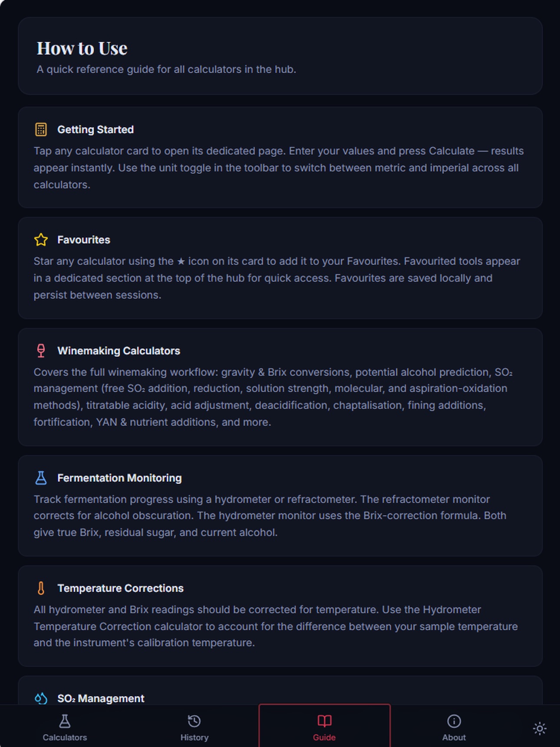Click the SO₂ Management heading
Screen dimensions: 560x747
tap(101, 698)
